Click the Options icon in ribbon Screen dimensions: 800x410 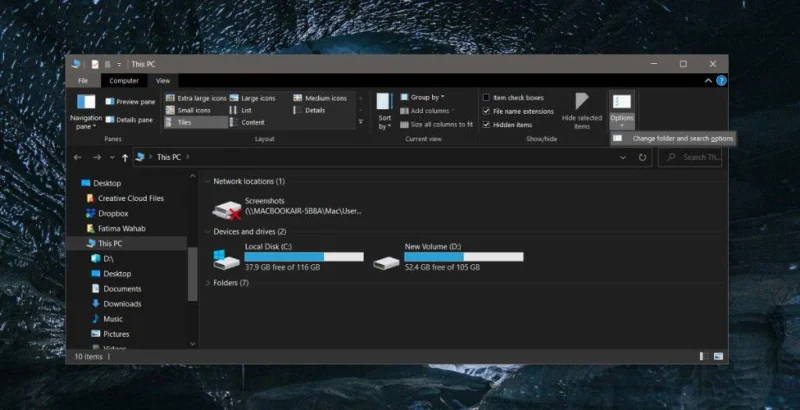coord(621,101)
